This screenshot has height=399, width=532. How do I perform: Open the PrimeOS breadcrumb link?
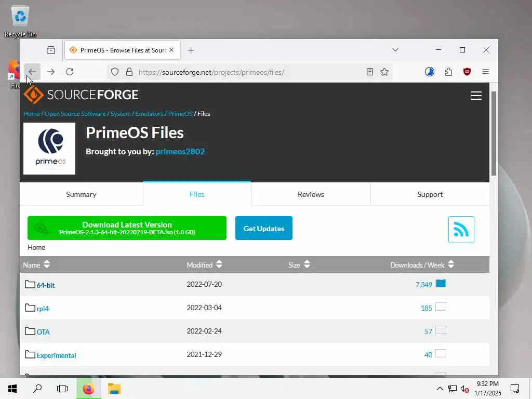pyautogui.click(x=180, y=114)
